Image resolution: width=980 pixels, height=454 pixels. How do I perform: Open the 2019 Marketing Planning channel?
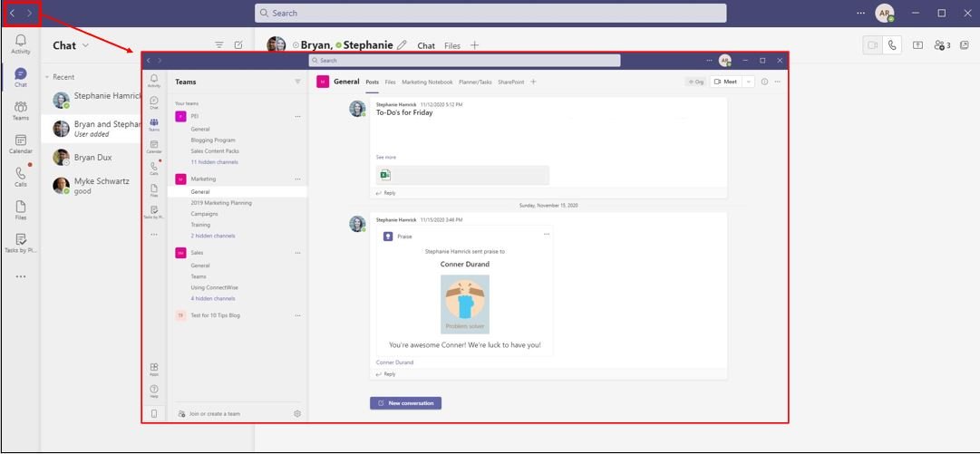[221, 203]
